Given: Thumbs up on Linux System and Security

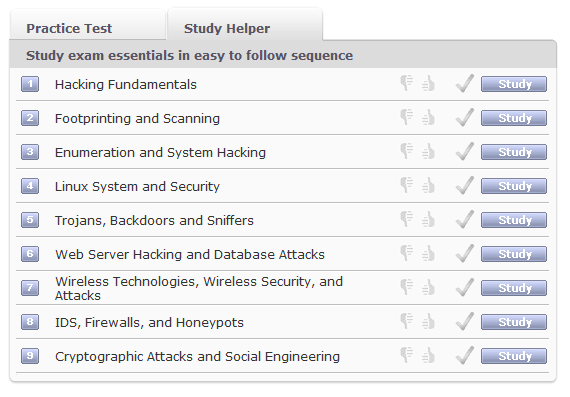Looking at the screenshot, I should coord(429,185).
